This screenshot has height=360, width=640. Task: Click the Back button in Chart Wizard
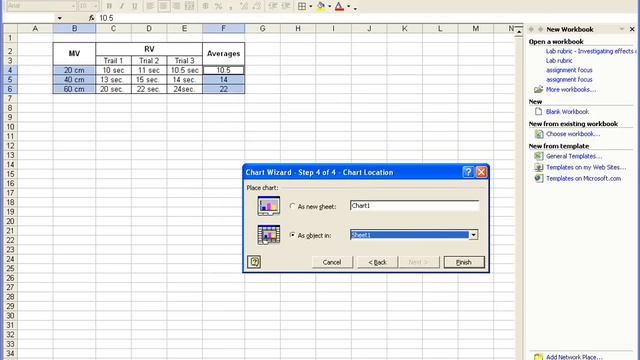coord(378,262)
